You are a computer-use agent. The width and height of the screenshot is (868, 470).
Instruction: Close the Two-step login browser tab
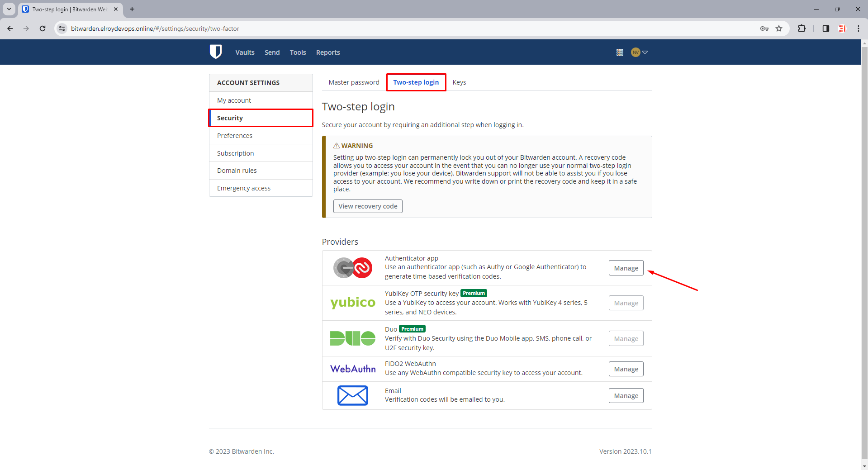[x=116, y=9]
